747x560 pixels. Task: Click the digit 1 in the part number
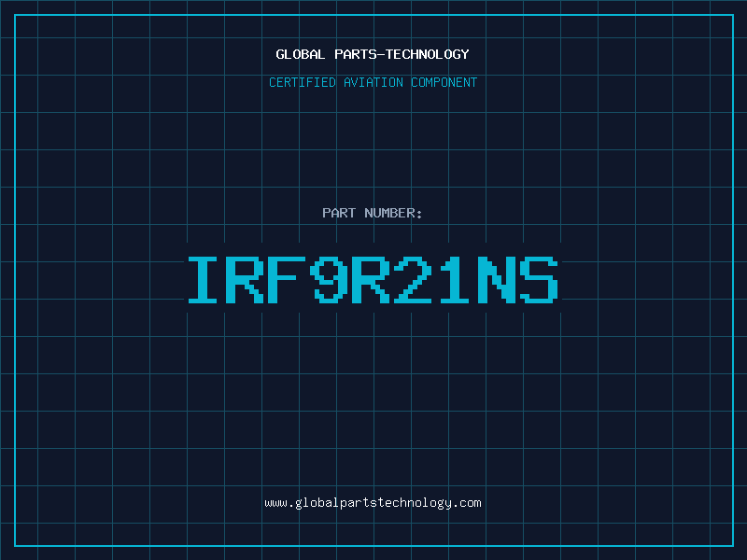pos(457,279)
